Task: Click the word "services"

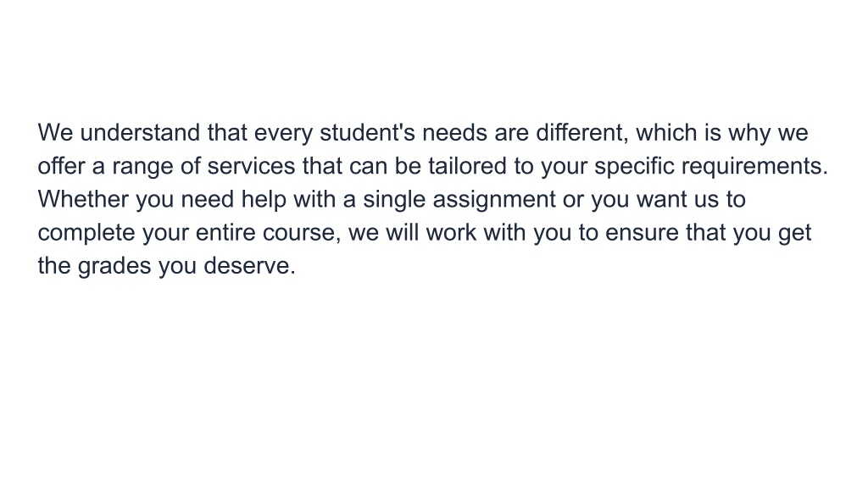Action: click(251, 166)
